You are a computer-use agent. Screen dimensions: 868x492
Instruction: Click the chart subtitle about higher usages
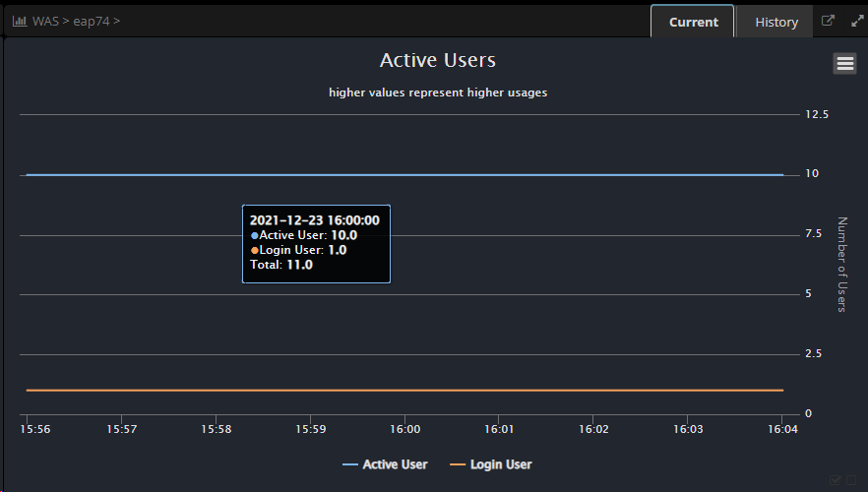[437, 92]
